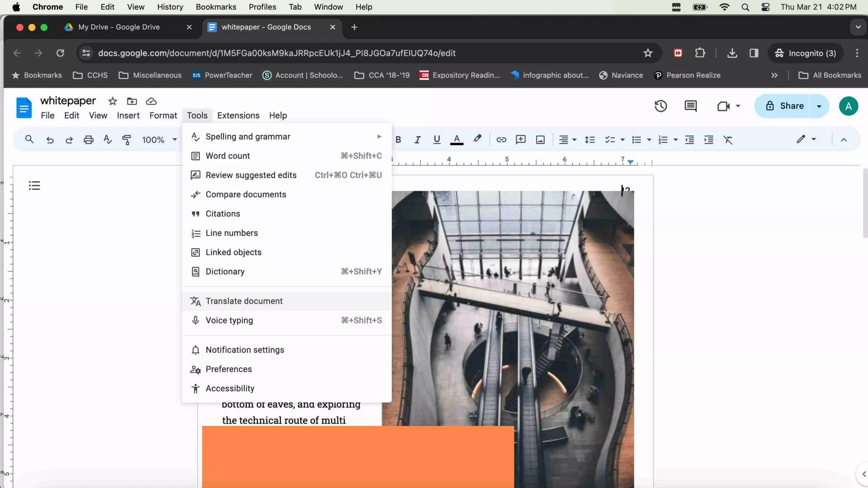
Task: Insert a link using the toolbar icon
Action: click(501, 140)
